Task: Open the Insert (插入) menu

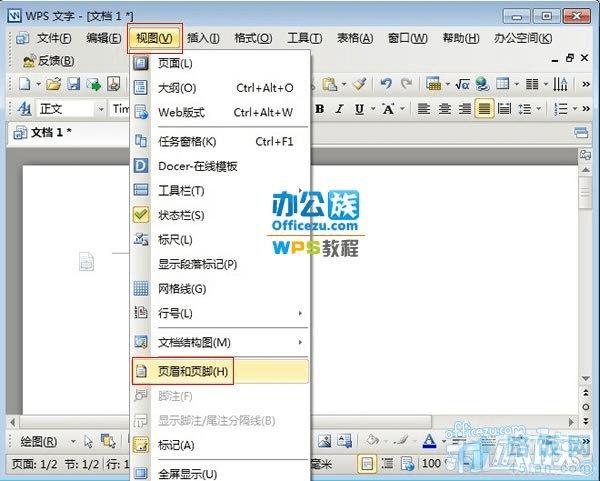Action: (x=203, y=38)
